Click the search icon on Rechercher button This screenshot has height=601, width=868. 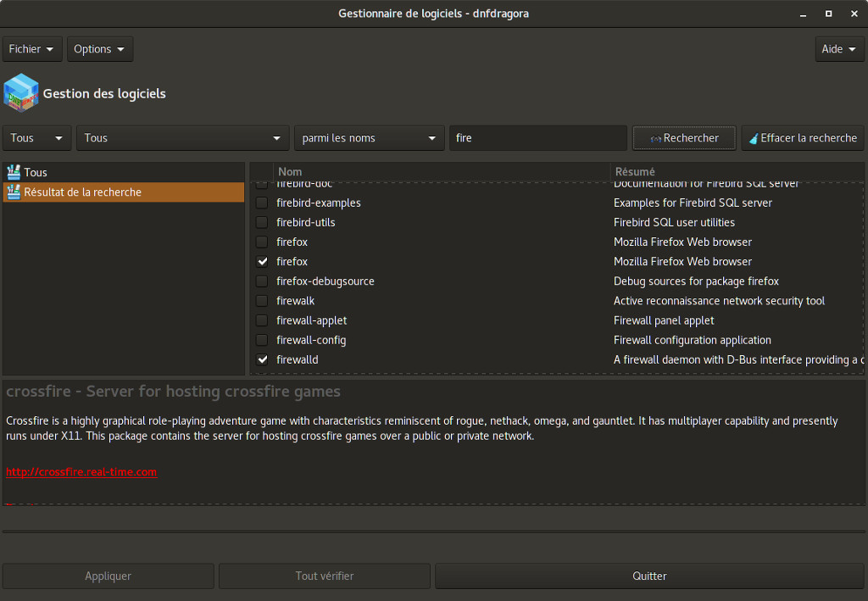[x=655, y=138]
